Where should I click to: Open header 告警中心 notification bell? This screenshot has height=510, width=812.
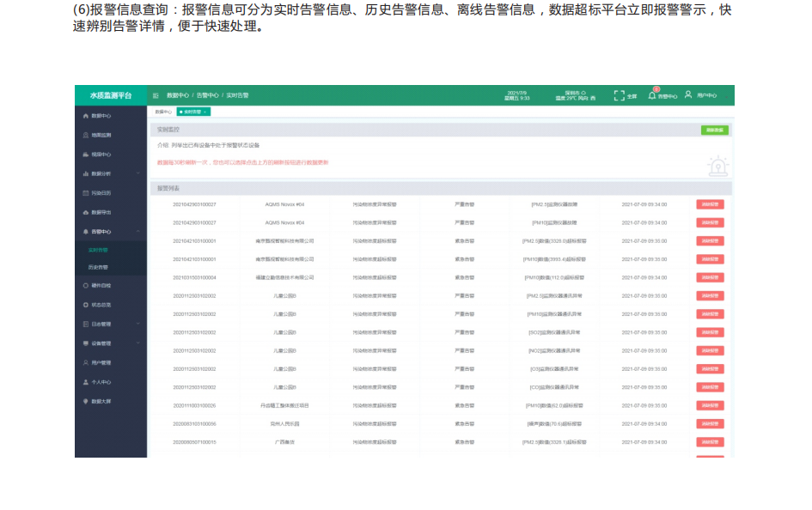click(652, 95)
